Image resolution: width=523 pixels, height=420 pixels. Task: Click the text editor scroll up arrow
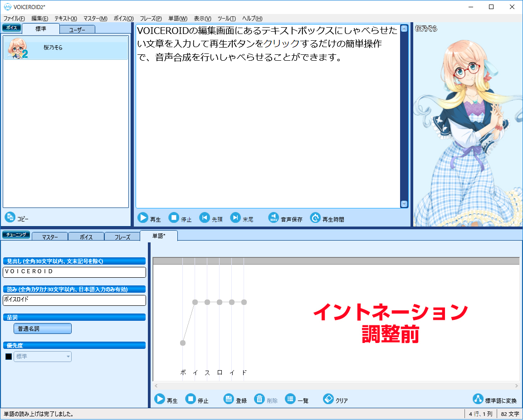pyautogui.click(x=404, y=29)
